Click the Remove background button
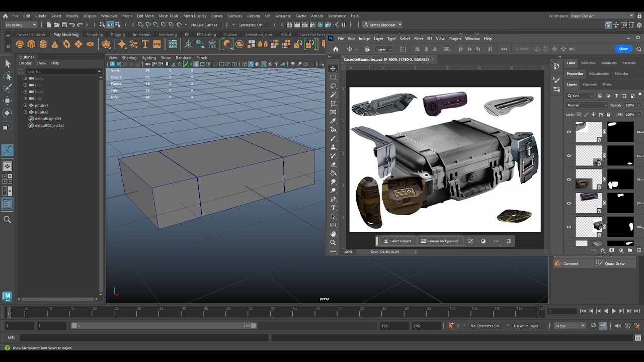The image size is (644, 362). pyautogui.click(x=439, y=241)
